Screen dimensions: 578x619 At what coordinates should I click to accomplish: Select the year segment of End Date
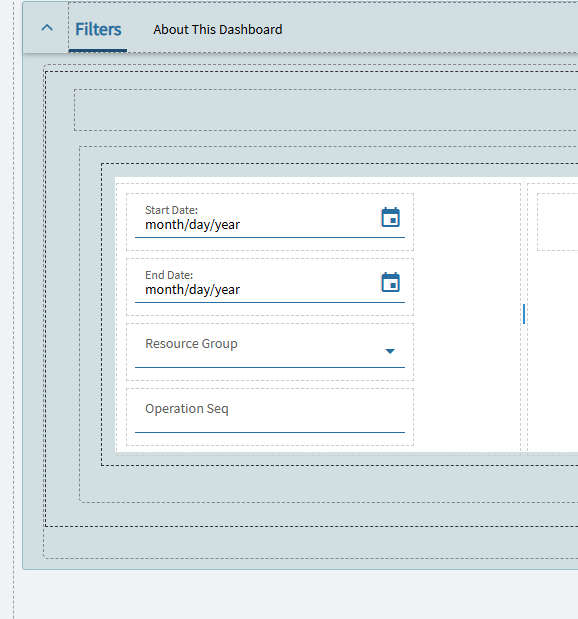pos(227,290)
